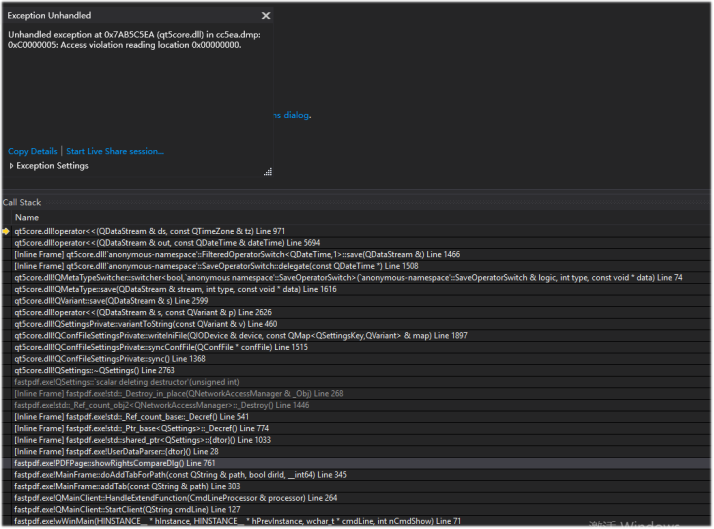This screenshot has height=529, width=714.
Task: Select PDFPage::showRightsCompareDlg() Line 761 frame
Action: [x=114, y=463]
